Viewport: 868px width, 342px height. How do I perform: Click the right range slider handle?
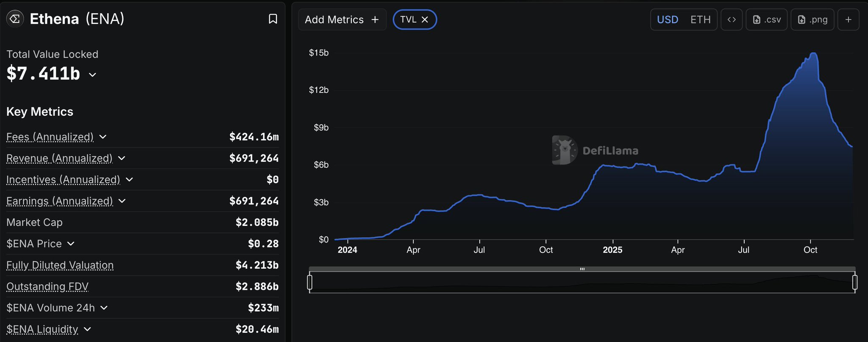[854, 282]
